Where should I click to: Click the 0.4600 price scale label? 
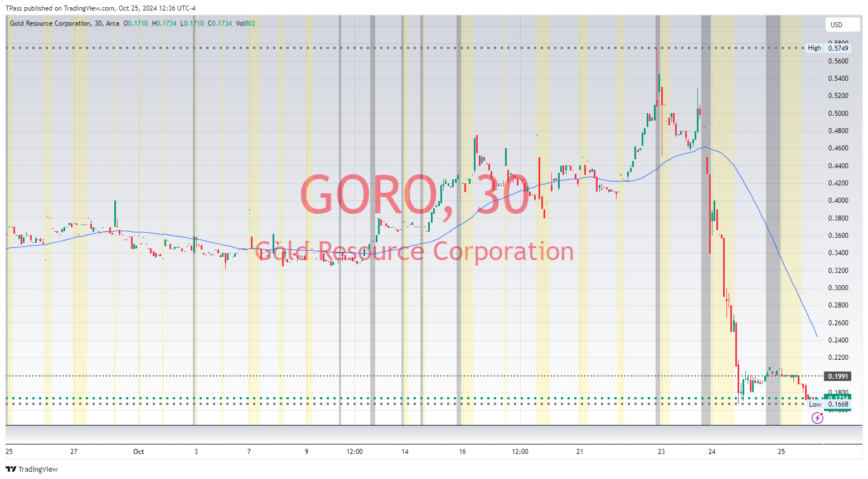point(838,148)
